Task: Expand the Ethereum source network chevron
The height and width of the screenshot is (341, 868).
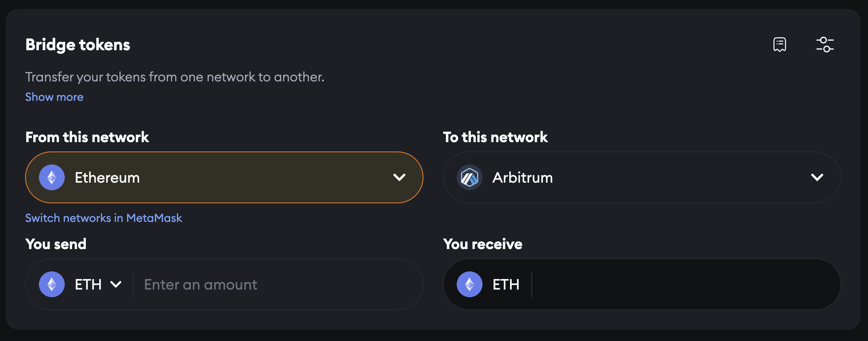Action: click(x=399, y=177)
